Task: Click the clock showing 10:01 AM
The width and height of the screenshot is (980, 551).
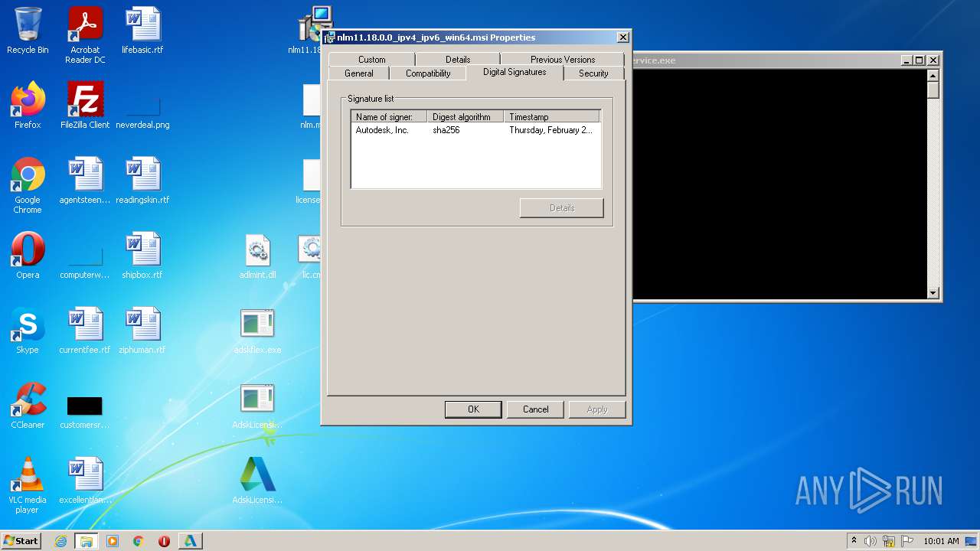Action: click(x=941, y=541)
